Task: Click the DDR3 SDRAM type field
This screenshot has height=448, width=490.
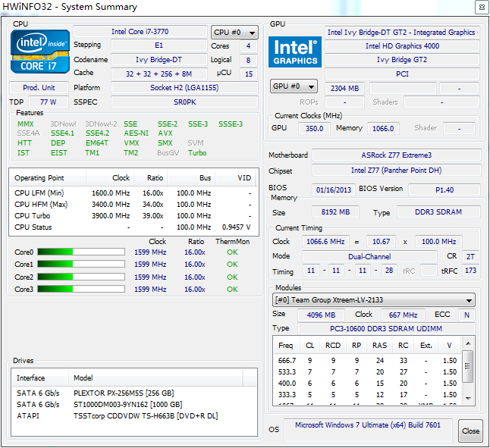Action: pyautogui.click(x=438, y=212)
